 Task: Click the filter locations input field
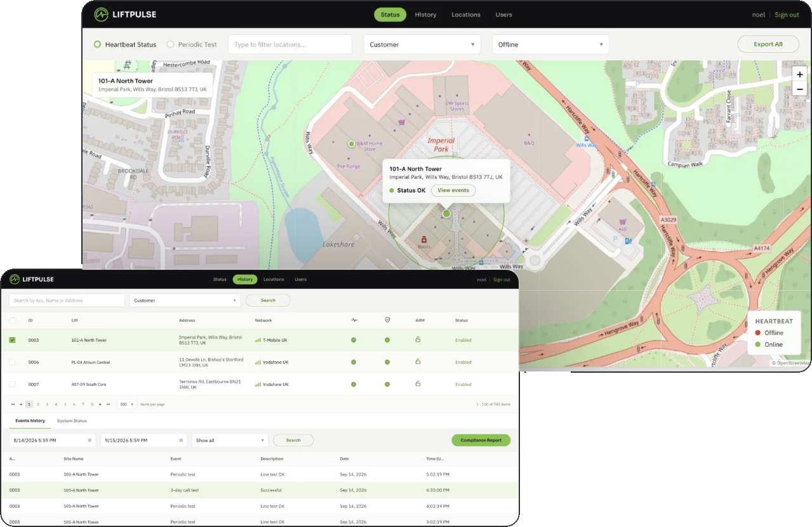(290, 44)
